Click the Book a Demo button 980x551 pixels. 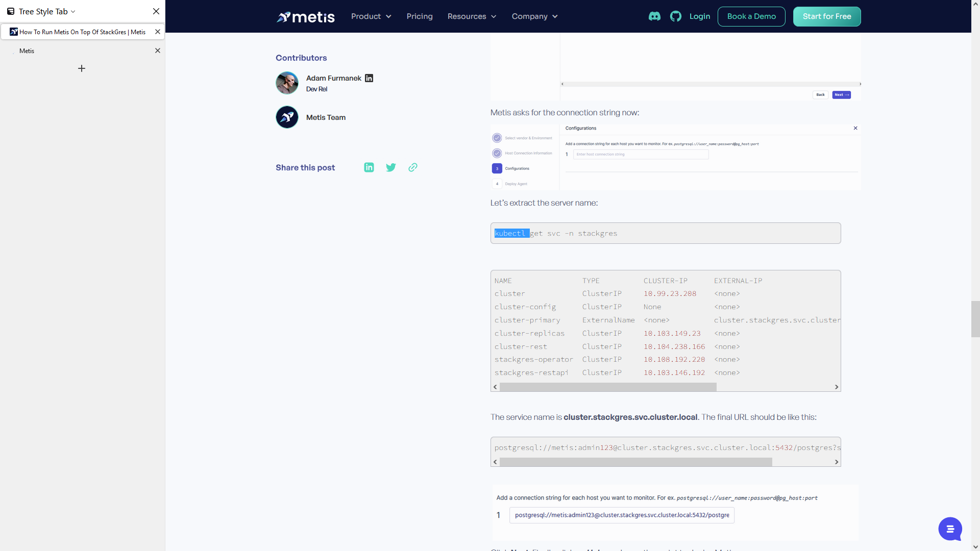point(751,16)
